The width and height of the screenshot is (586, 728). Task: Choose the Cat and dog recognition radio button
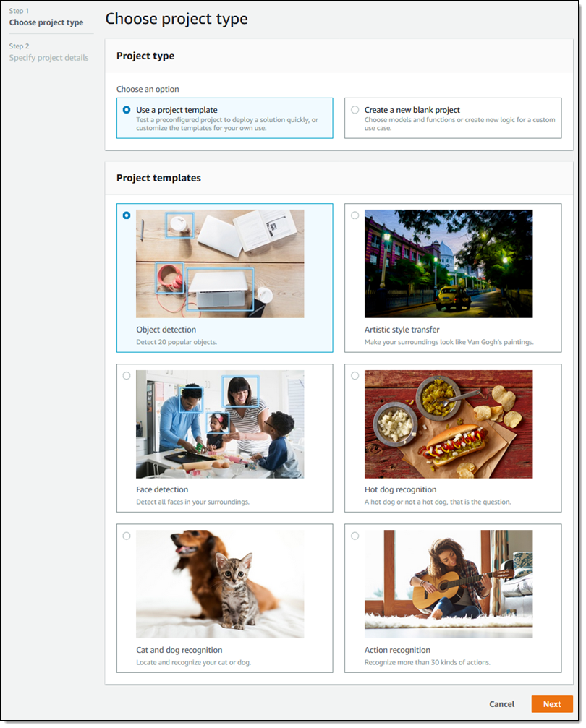127,536
